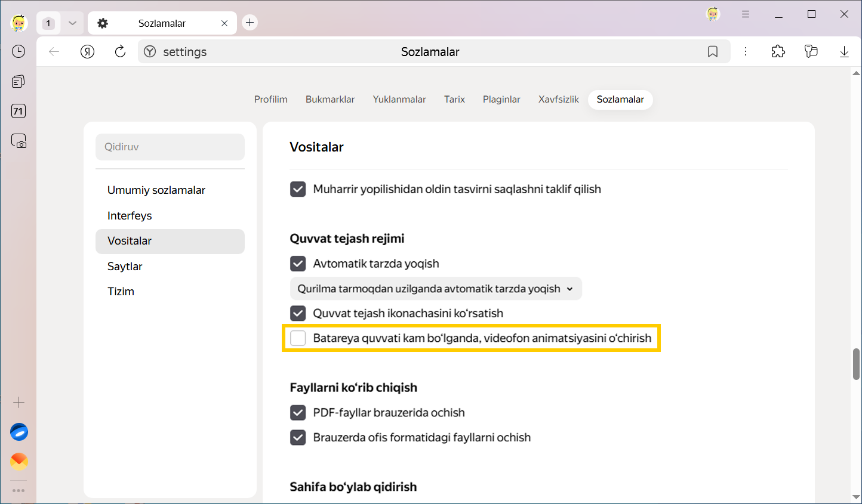Screen dimensions: 862x504
Task: Click the Yandex home button icon
Action: [88, 52]
